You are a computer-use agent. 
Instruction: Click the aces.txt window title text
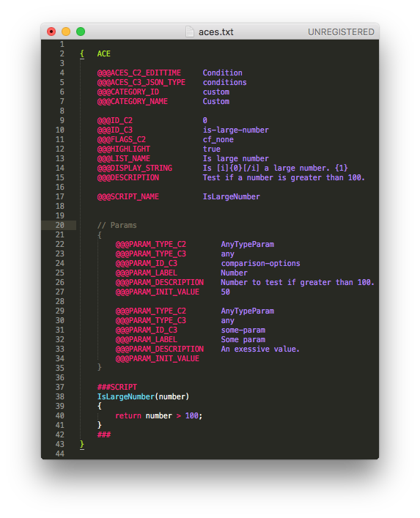click(x=215, y=32)
